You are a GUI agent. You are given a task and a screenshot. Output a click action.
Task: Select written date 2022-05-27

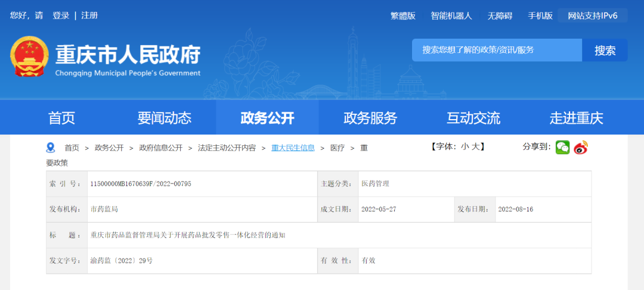pyautogui.click(x=379, y=209)
